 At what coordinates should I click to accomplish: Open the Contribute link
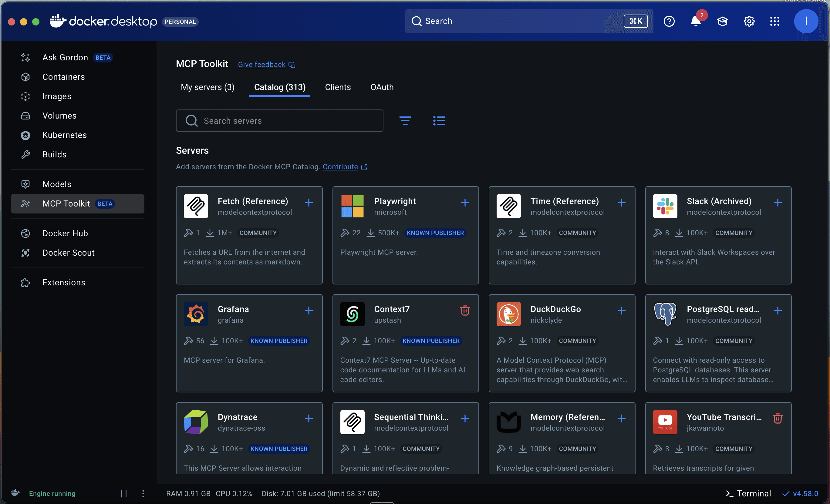[x=340, y=167]
